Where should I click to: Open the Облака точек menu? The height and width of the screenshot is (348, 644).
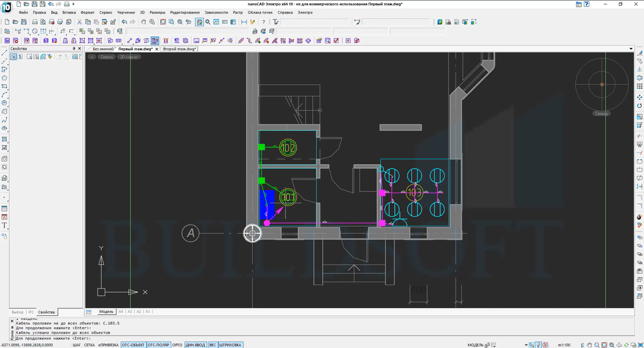(259, 12)
